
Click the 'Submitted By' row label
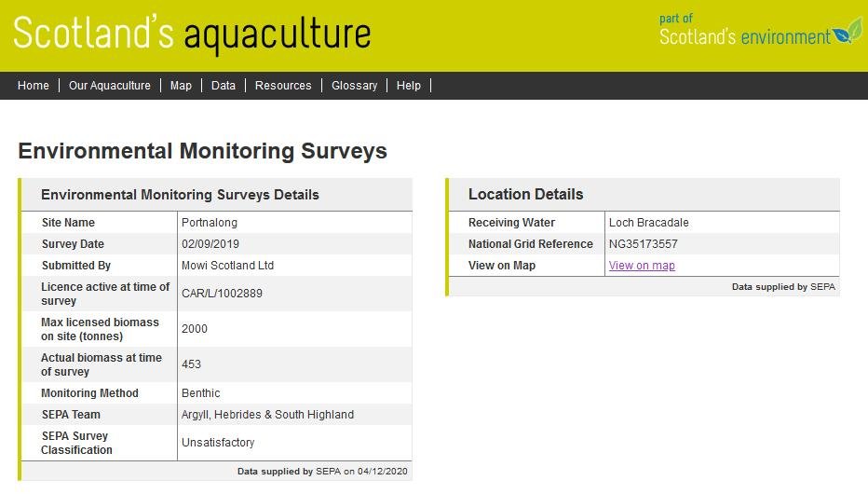pyautogui.click(x=75, y=266)
